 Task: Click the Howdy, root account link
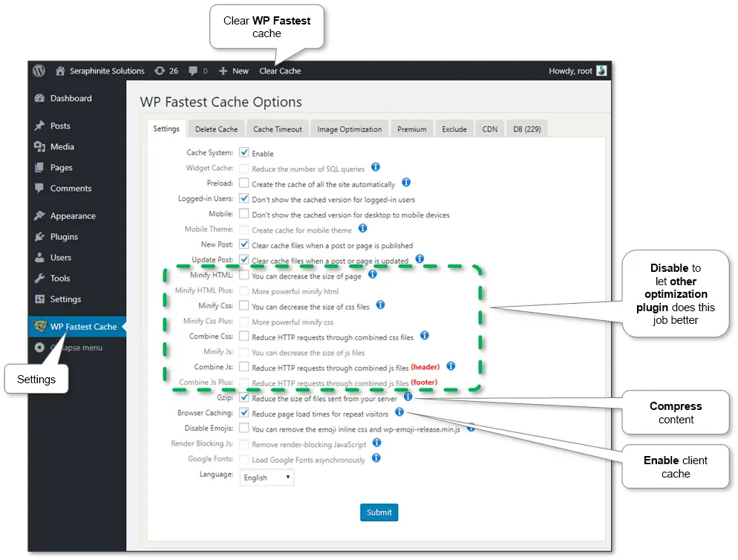(570, 71)
